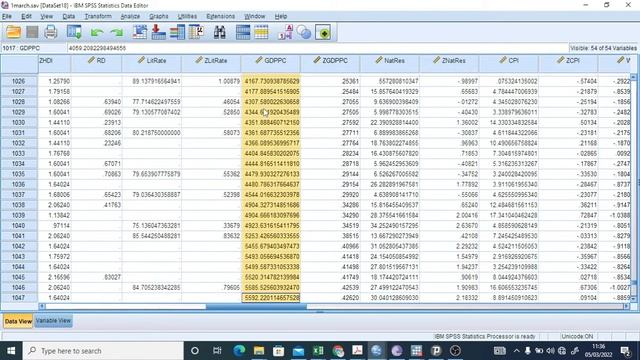This screenshot has height=360, width=640.
Task: Open the Analyze menu
Action: tap(130, 16)
